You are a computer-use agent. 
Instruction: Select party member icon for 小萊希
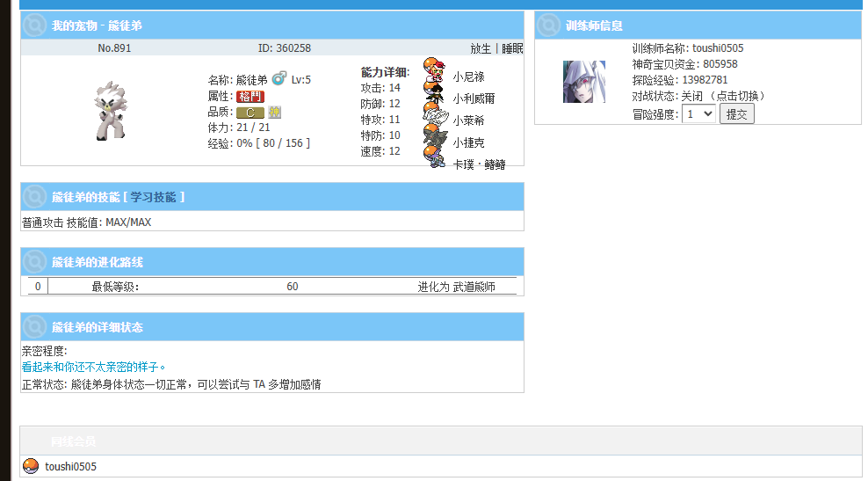[435, 114]
